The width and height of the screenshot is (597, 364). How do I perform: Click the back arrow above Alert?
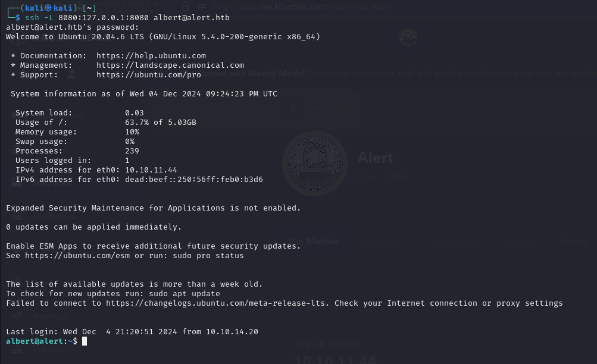(293, 110)
